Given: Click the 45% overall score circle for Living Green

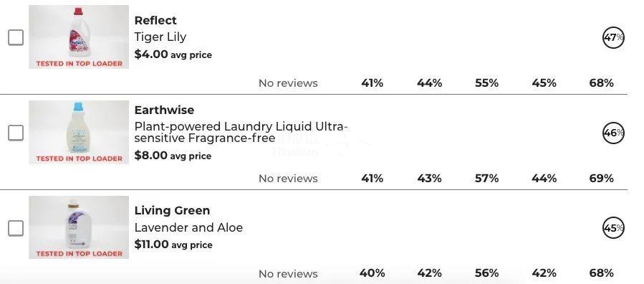Looking at the screenshot, I should (613, 227).
